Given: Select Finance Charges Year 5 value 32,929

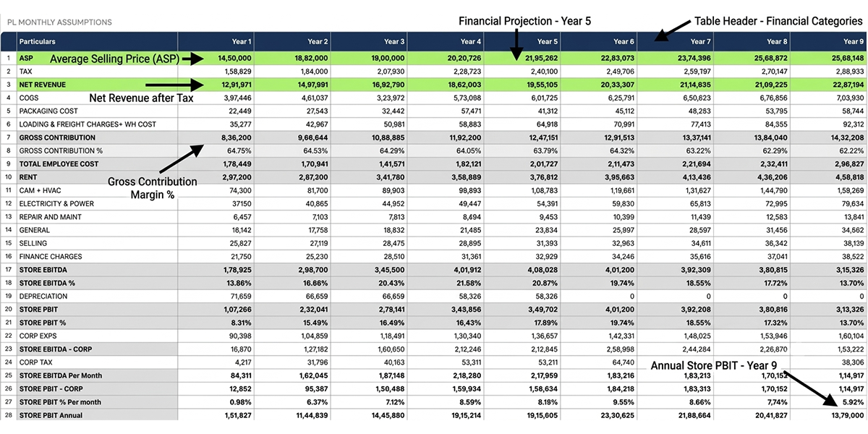Looking at the screenshot, I should pyautogui.click(x=545, y=257).
